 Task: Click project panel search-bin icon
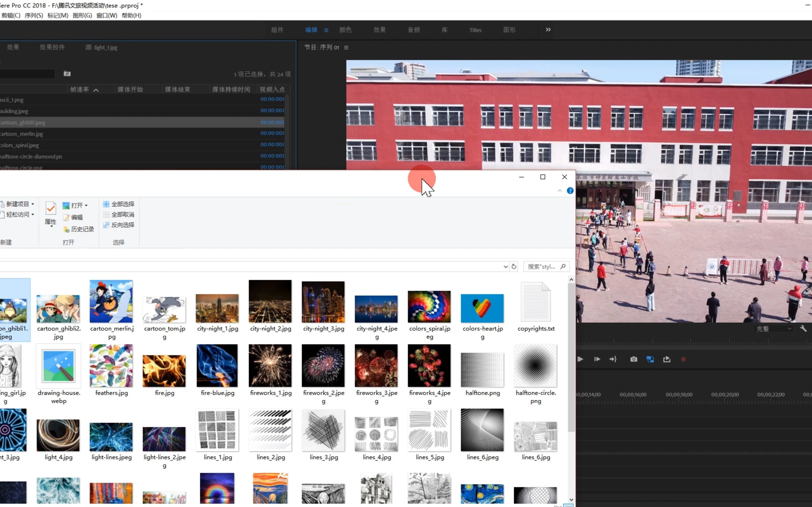(67, 74)
